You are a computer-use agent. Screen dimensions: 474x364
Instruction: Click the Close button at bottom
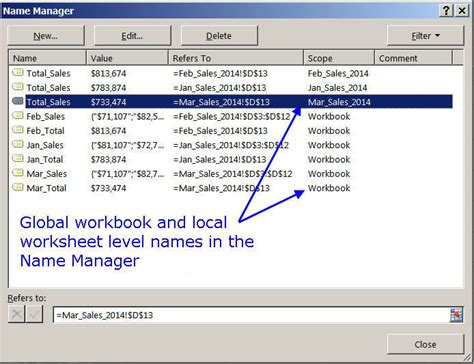425,344
